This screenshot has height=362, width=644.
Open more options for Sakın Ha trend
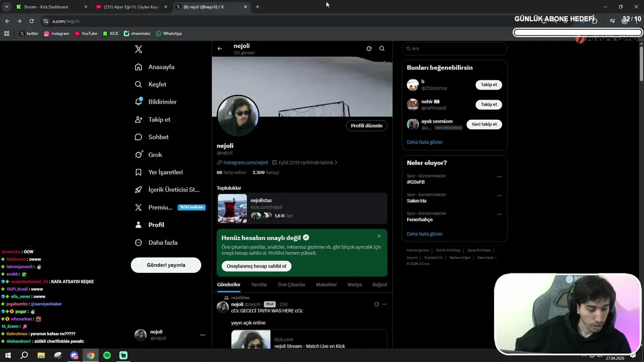[499, 195]
